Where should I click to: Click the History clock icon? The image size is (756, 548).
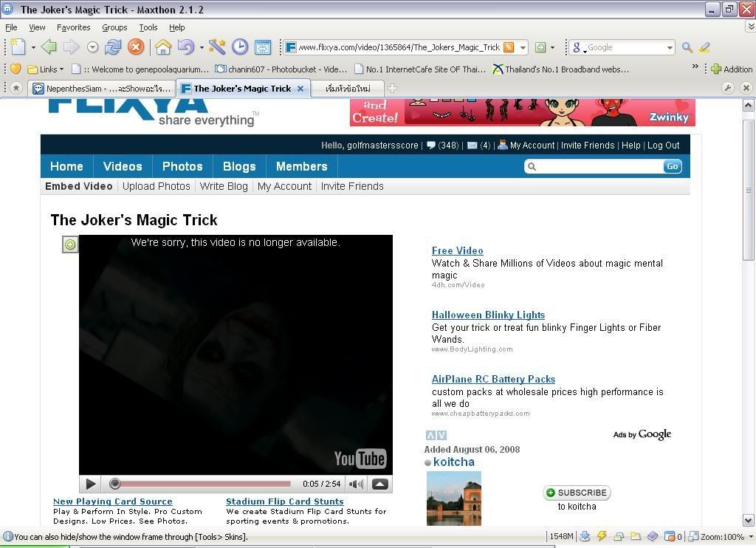pyautogui.click(x=240, y=47)
